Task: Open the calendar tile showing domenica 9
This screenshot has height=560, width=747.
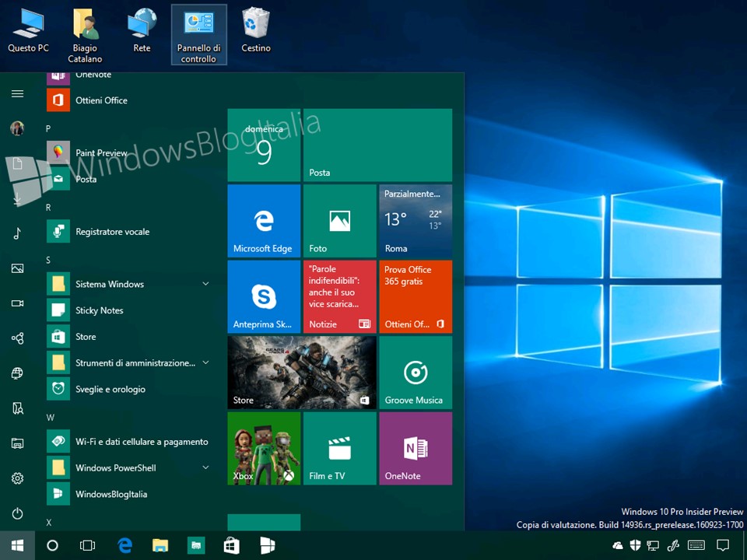Action: click(264, 145)
